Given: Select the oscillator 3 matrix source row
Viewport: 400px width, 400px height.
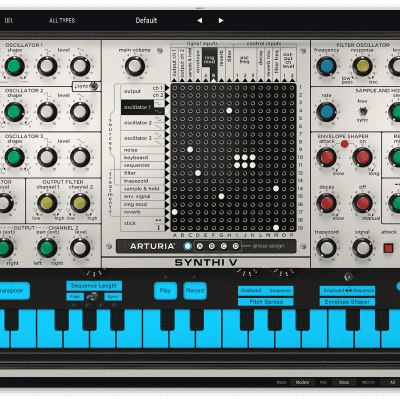Looking at the screenshot, I should click(143, 138).
